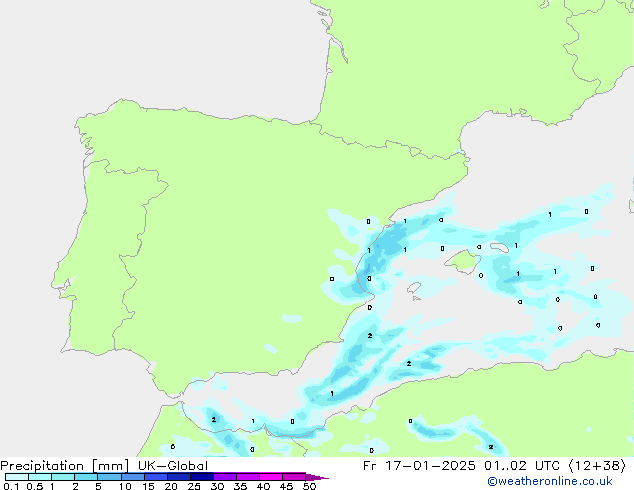Screen dimensions: 634x490
Task: Click the legend scale label '35'
Action: point(240,486)
